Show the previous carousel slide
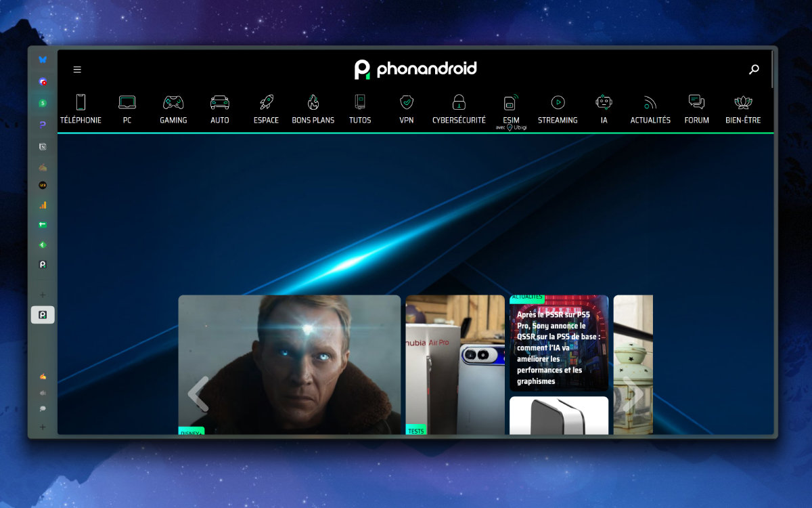 pos(198,394)
